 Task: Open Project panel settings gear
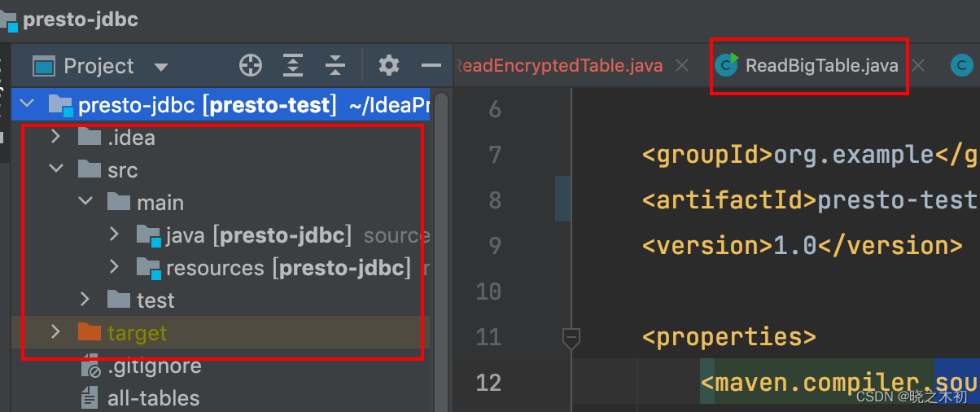coord(389,66)
